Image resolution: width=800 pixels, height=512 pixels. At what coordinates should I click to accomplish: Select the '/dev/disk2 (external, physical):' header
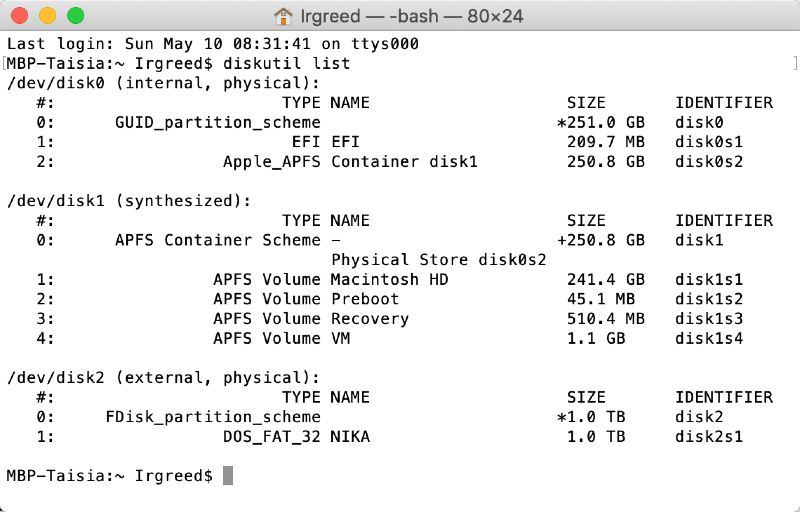tap(164, 378)
